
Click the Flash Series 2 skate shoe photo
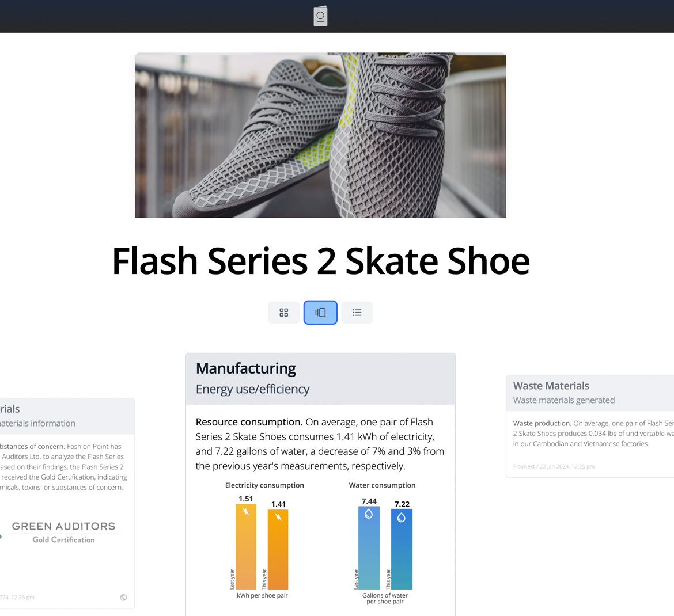(x=320, y=135)
